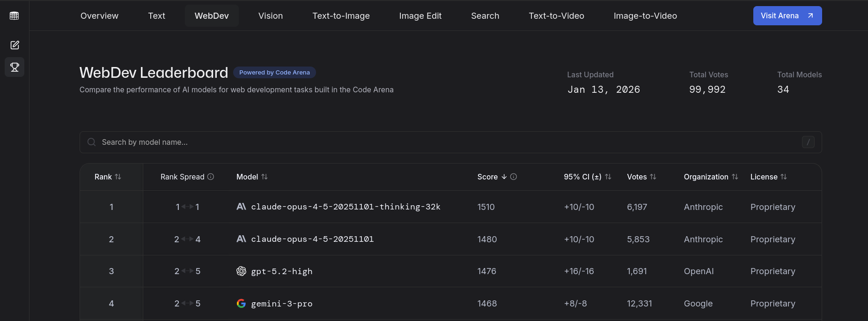Switch to the Text-to-Image tab

tap(341, 16)
